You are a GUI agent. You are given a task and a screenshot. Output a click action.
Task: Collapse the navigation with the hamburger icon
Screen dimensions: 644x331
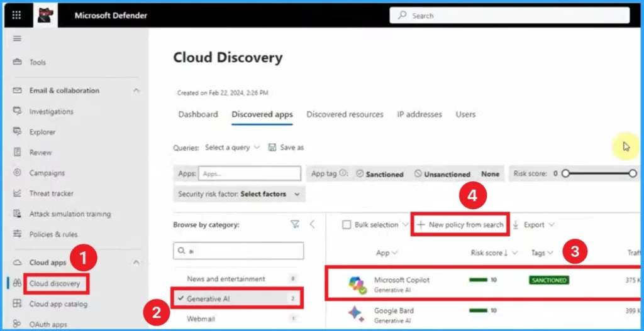tap(17, 39)
